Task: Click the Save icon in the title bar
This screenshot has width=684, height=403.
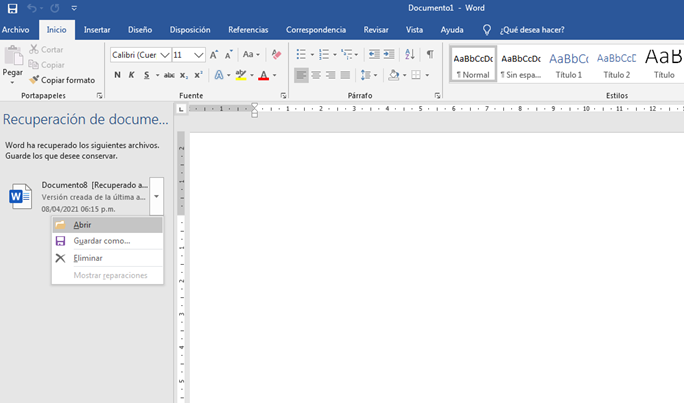Action: point(12,8)
